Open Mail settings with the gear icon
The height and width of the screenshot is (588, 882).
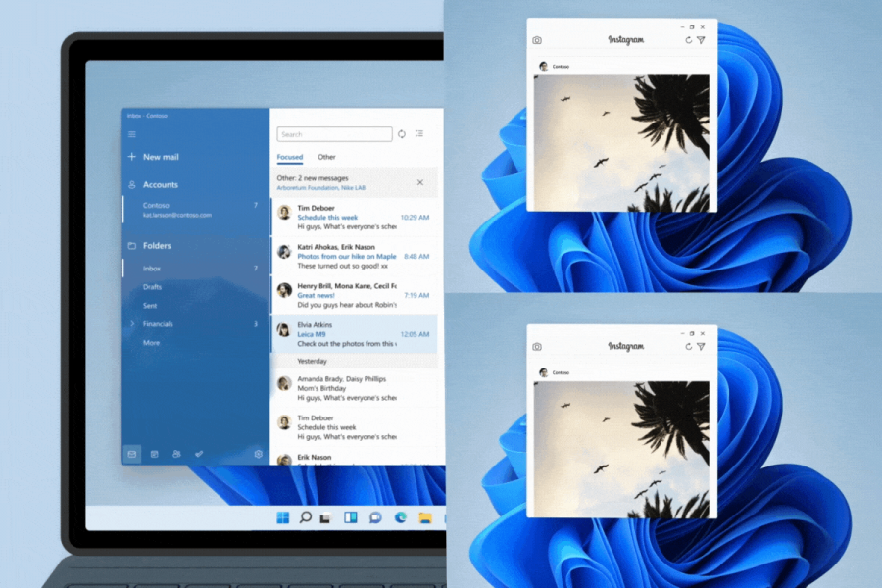258,454
